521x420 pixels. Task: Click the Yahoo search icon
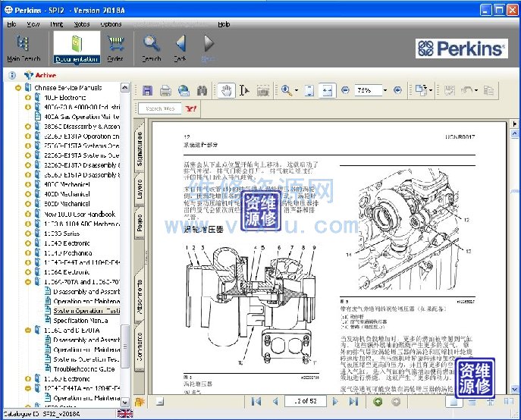[x=191, y=108]
